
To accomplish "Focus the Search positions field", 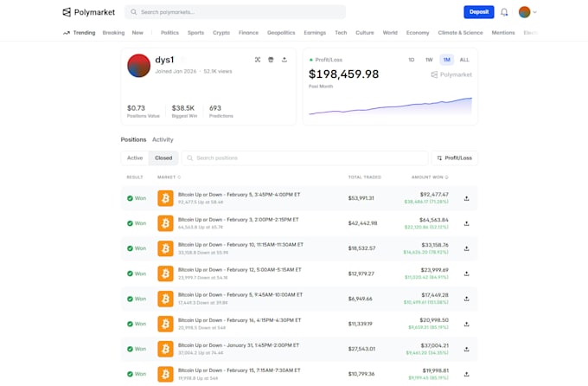I will coord(305,158).
